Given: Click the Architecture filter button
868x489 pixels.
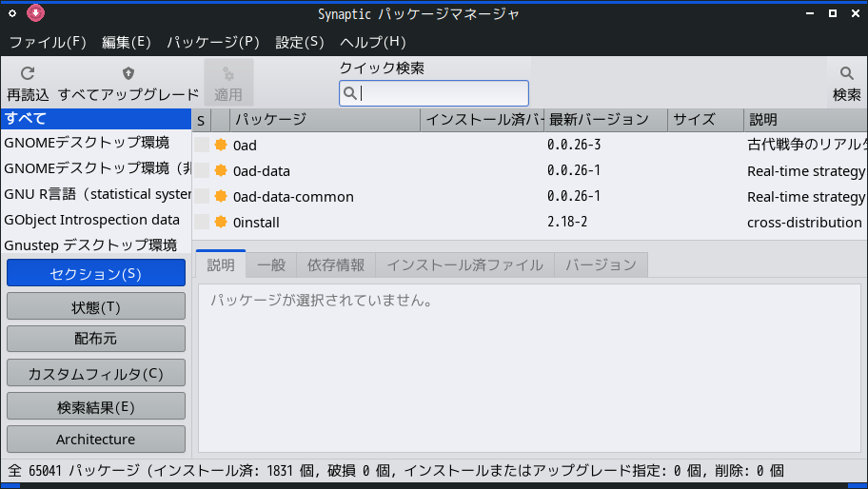Looking at the screenshot, I should 96,440.
